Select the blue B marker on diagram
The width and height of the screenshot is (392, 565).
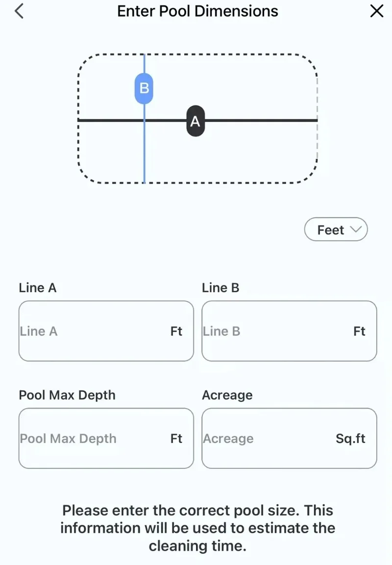[144, 88]
